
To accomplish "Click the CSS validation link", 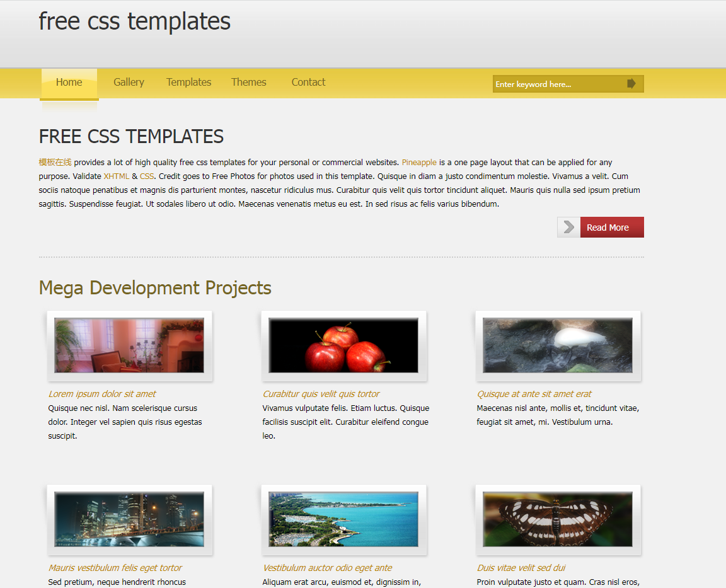I will [147, 176].
